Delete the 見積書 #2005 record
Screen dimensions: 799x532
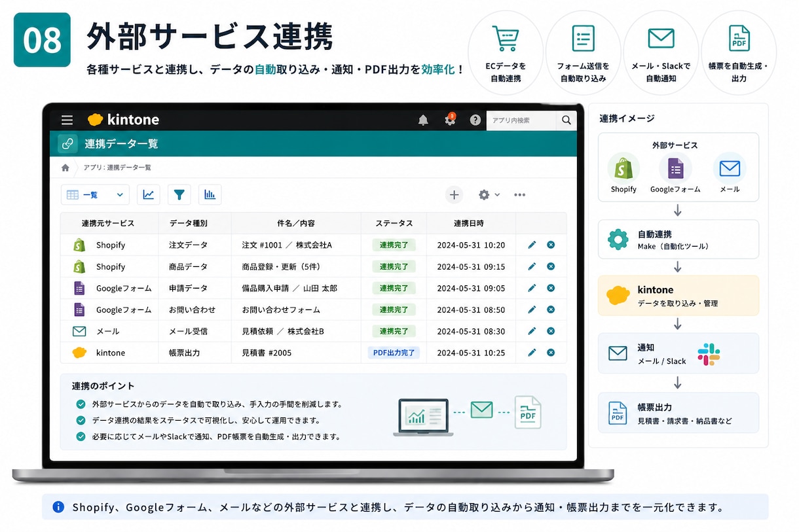[x=551, y=353]
